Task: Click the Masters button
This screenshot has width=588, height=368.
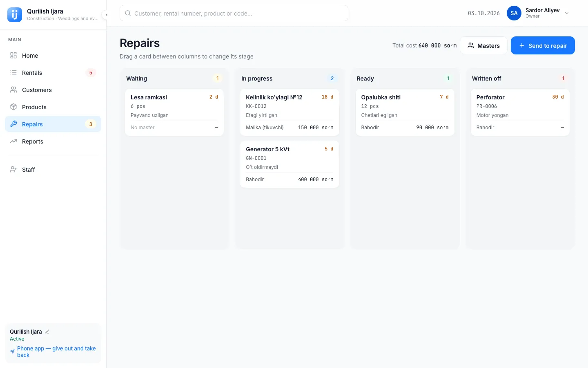Action: pos(483,45)
